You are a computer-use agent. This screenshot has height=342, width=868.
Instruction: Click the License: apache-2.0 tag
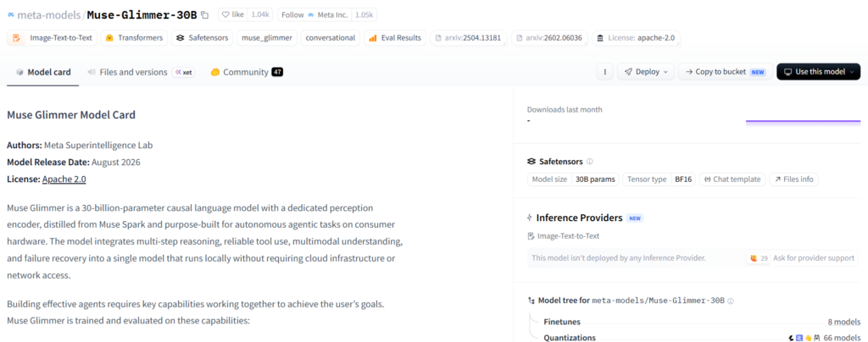[x=636, y=38]
